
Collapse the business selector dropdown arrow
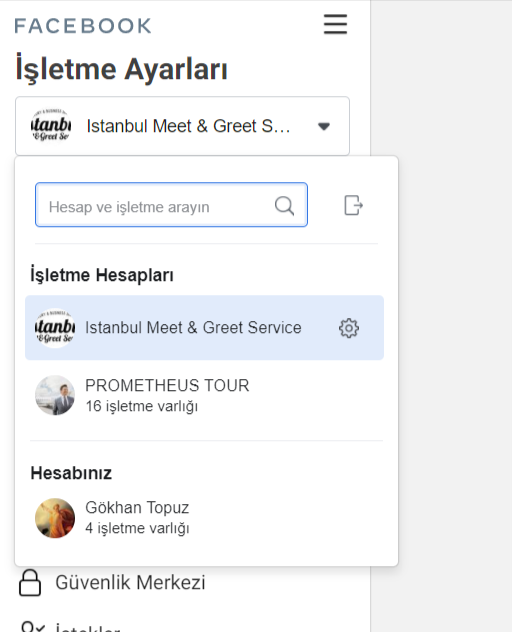tap(324, 127)
